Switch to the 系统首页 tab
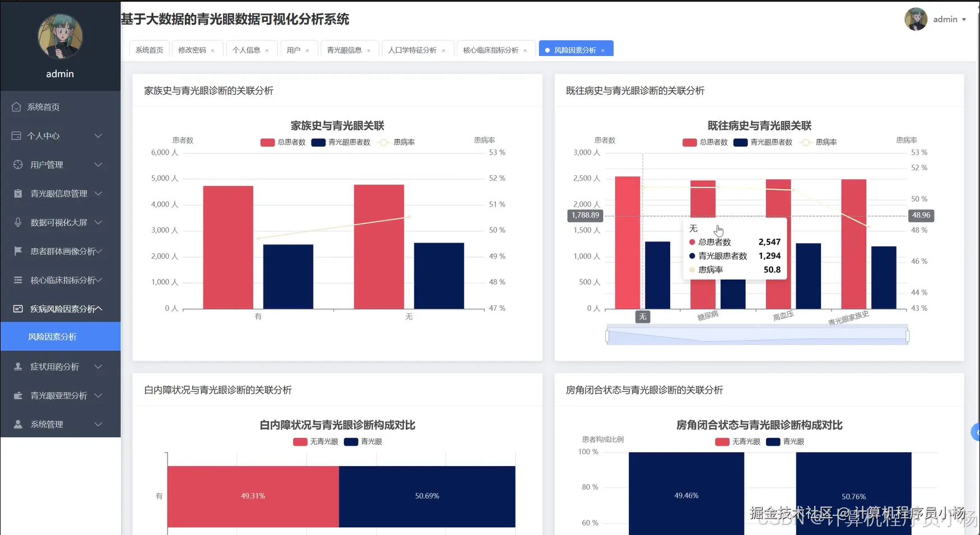This screenshot has height=535, width=980. point(150,50)
